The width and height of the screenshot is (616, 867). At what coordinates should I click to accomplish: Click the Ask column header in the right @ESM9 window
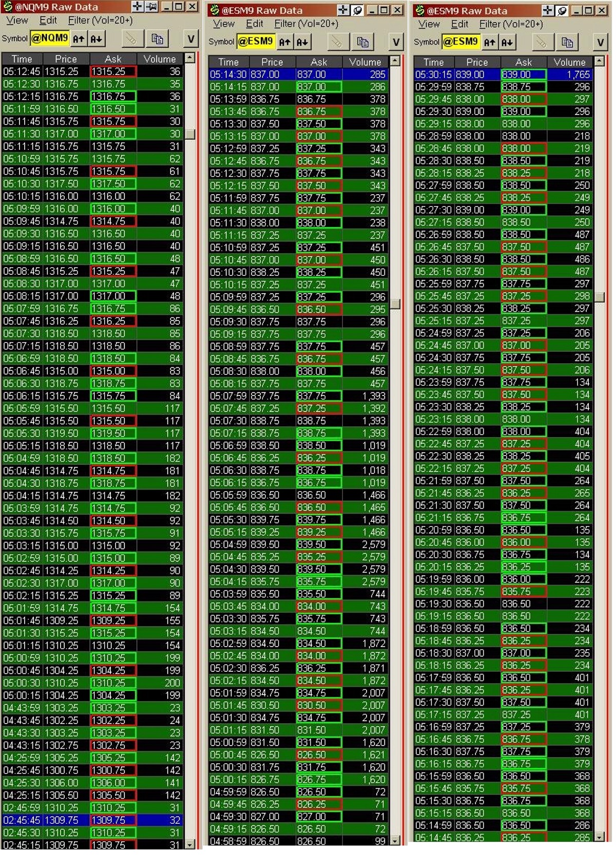pyautogui.click(x=524, y=62)
